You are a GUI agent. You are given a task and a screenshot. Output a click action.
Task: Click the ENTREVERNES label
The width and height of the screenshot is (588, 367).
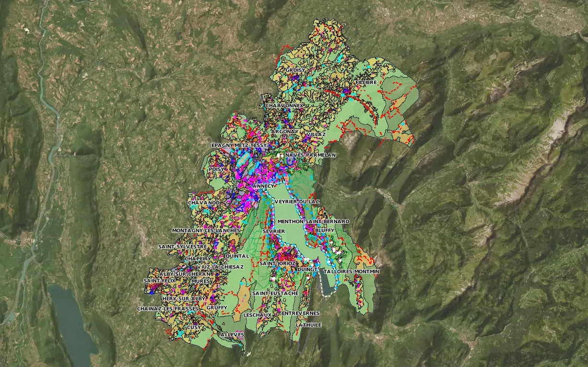tap(300, 313)
